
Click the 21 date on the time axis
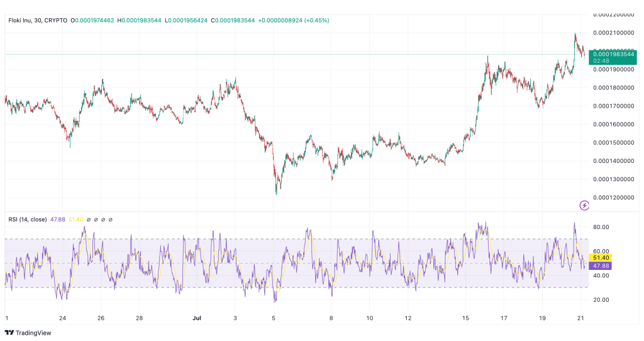(x=580, y=318)
